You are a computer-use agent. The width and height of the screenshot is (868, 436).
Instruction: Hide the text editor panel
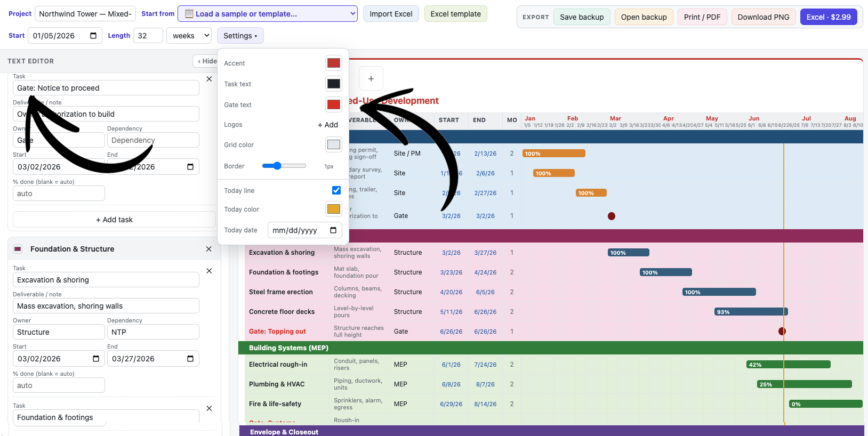pos(207,61)
